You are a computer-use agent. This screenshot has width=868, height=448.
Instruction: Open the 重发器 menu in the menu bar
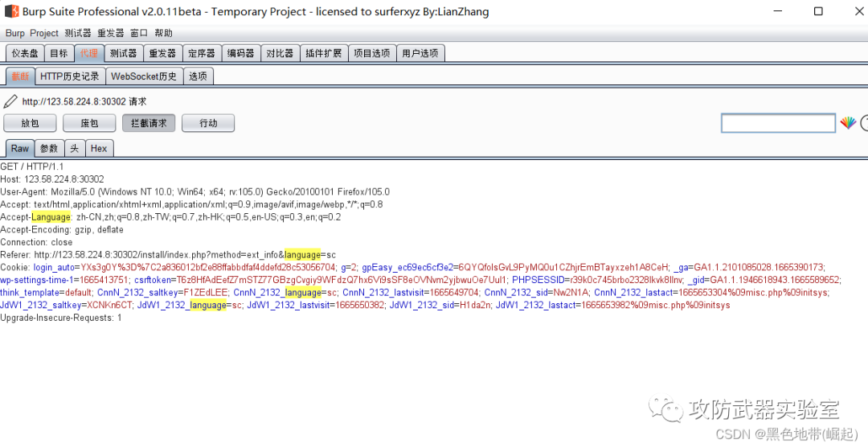pos(111,33)
